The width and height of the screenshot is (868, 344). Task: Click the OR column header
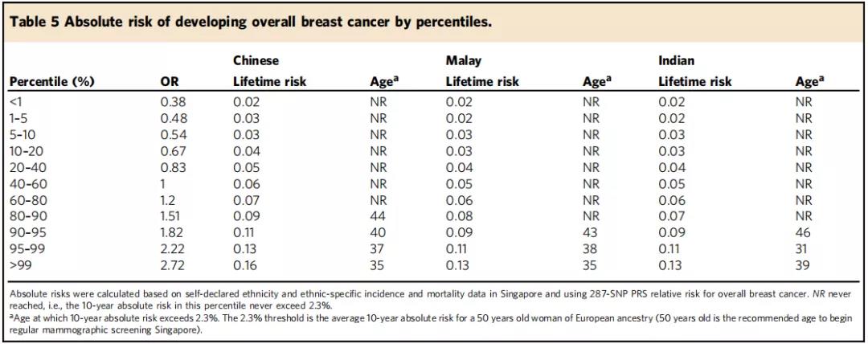(x=170, y=81)
